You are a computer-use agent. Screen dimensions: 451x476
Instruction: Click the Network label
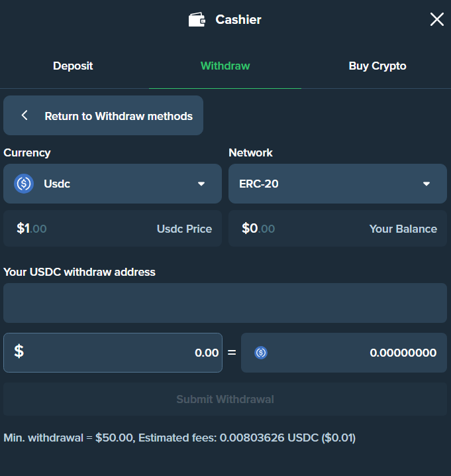[250, 152]
